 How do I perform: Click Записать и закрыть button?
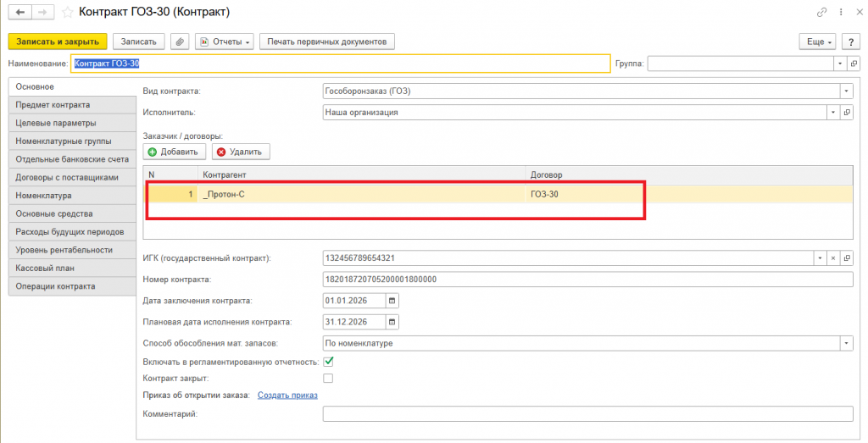click(x=58, y=42)
